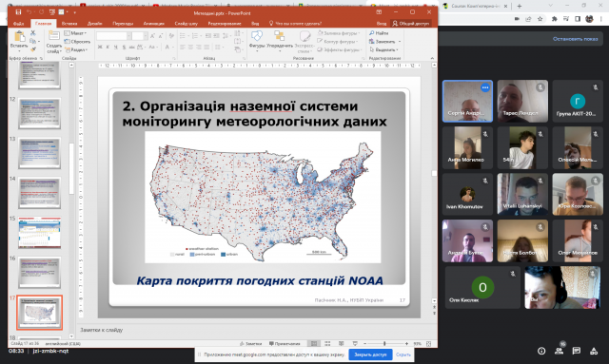Switch to the Slide Show (Слайд-шоу) ribbon tab

click(187, 23)
